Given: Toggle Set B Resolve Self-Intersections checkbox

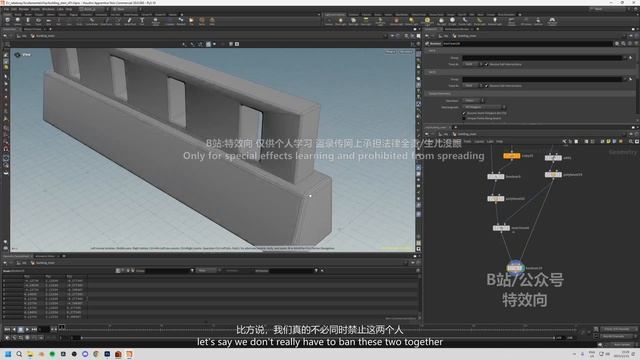Looking at the screenshot, I should point(487,86).
